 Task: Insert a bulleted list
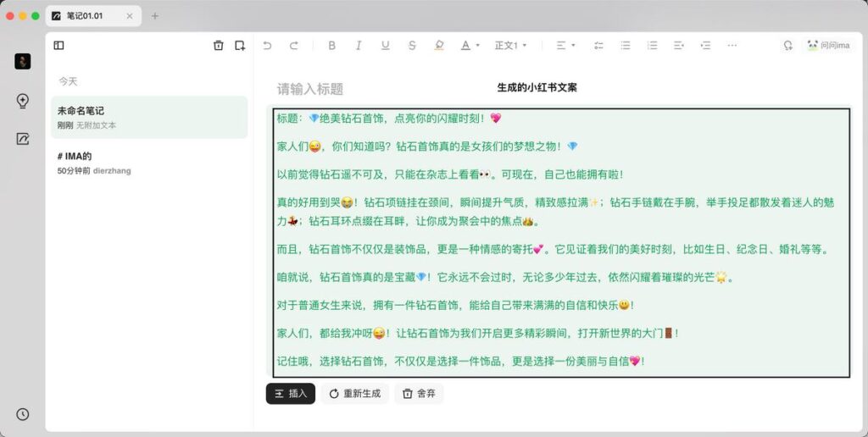[x=626, y=46]
